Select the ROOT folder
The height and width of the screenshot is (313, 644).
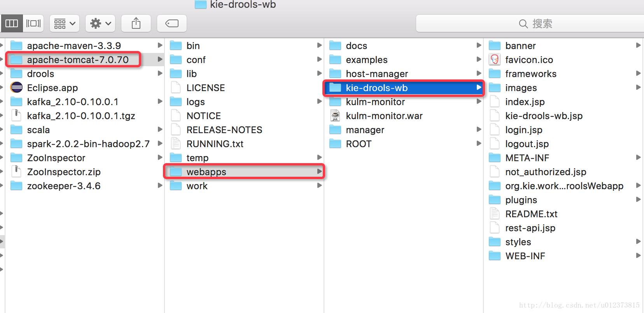(404, 144)
